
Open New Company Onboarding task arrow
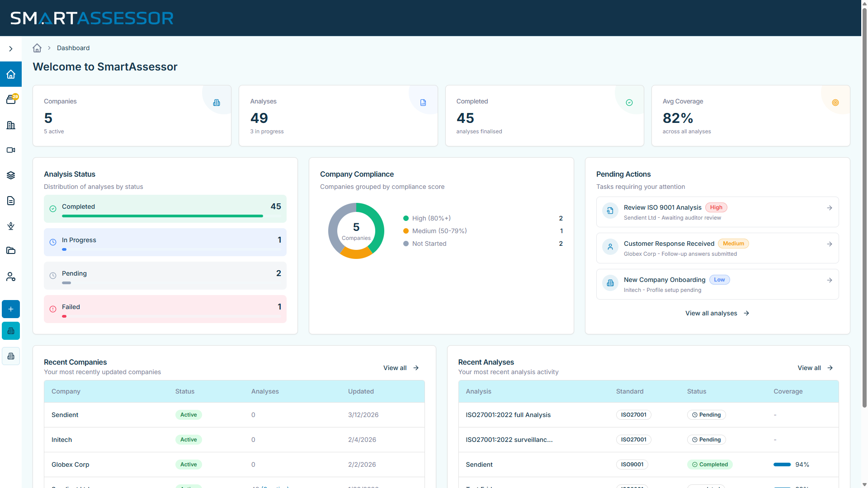[830, 280]
